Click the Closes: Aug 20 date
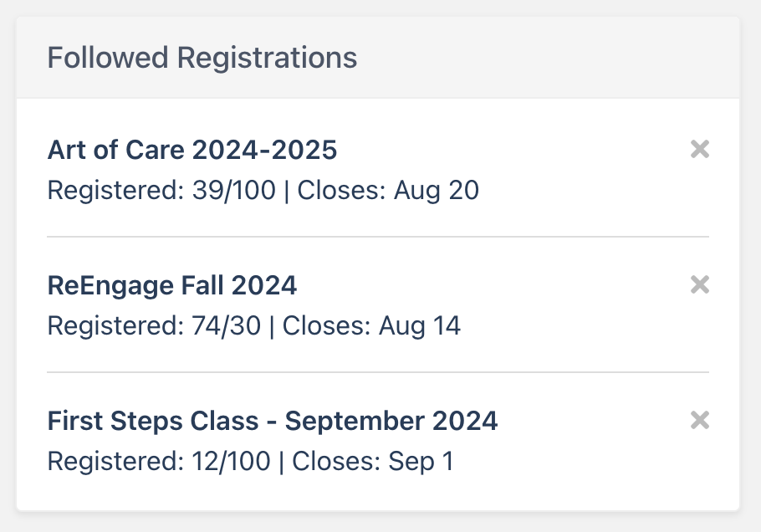The width and height of the screenshot is (761, 532). [388, 191]
